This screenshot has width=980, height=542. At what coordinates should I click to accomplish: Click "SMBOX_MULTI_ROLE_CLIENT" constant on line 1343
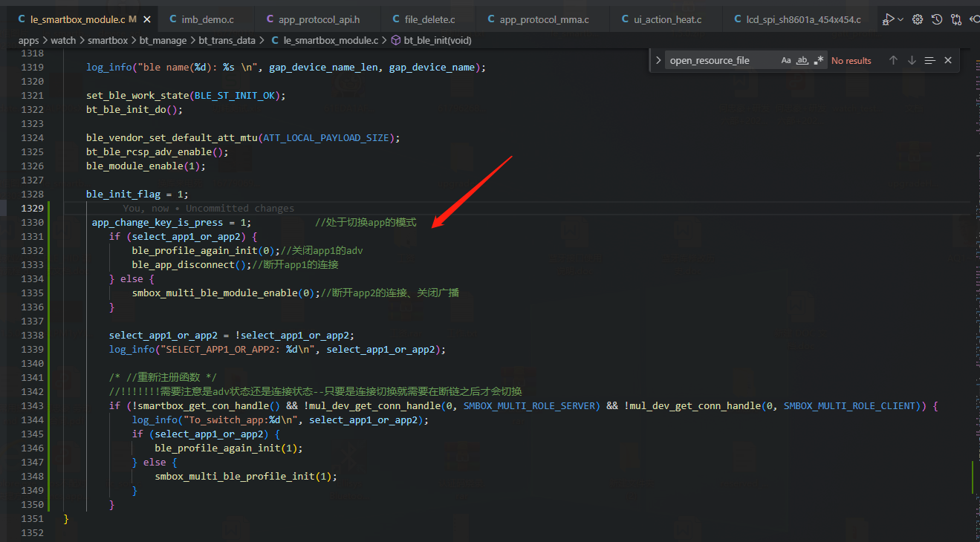[x=849, y=406]
